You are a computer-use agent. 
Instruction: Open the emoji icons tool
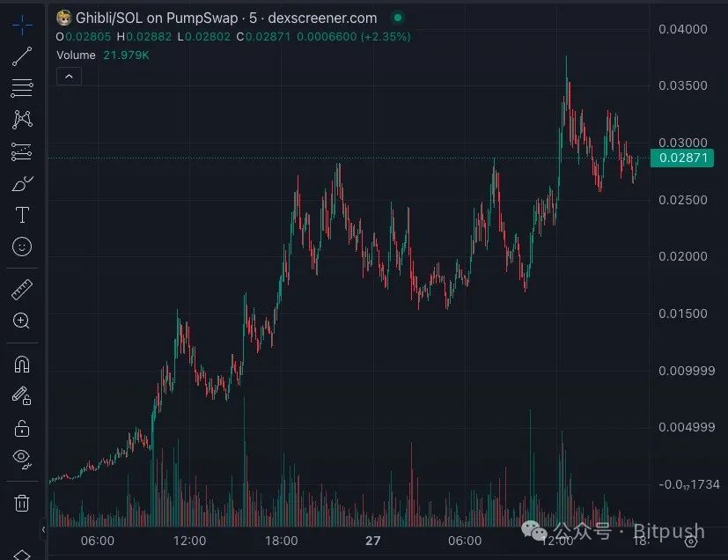coord(22,247)
